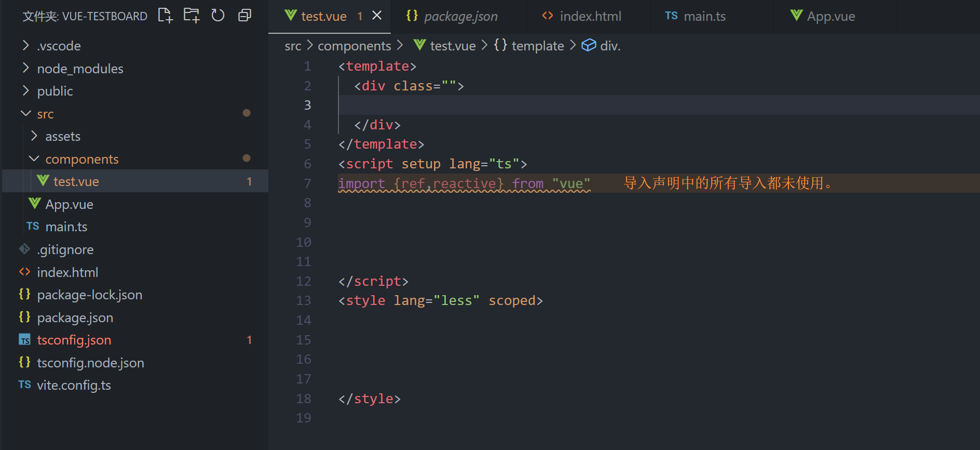980x450 pixels.
Task: Click the error count badge on test.vue row
Action: pyautogui.click(x=249, y=181)
